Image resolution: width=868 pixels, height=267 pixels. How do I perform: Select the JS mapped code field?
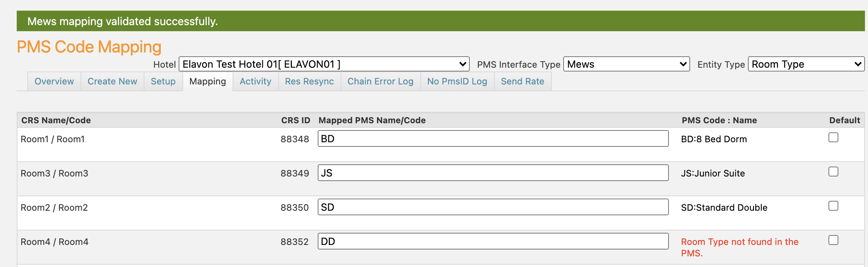(x=493, y=173)
